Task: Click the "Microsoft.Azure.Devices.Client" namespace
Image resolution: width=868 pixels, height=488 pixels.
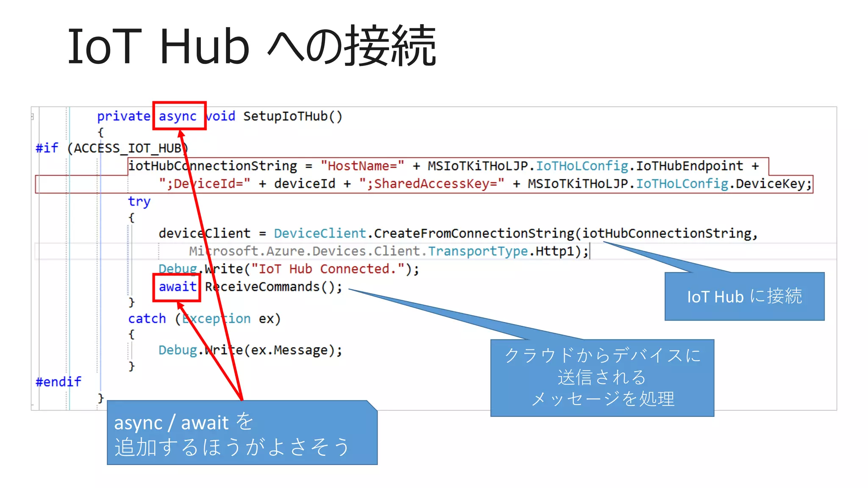Action: (x=305, y=251)
